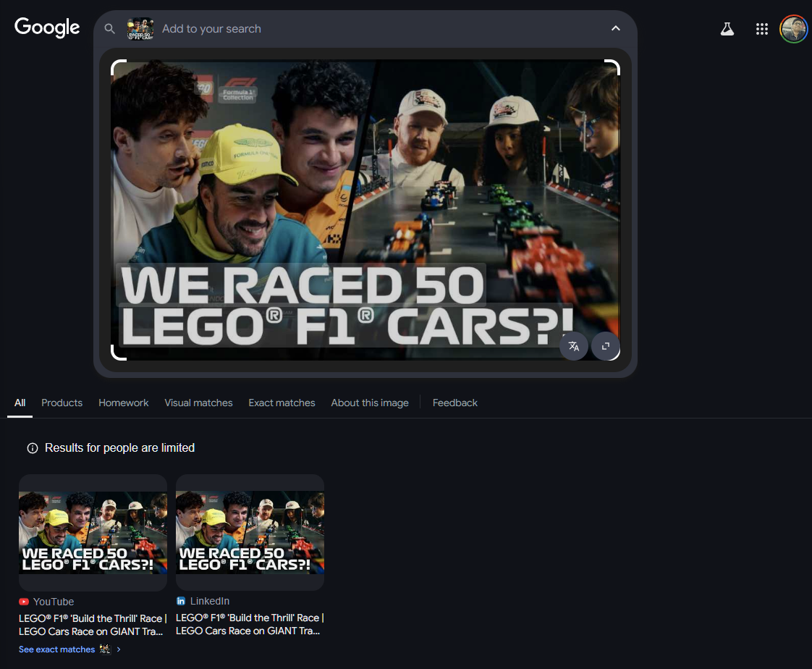Open the Exact matches tab
This screenshot has width=812, height=669.
282,403
